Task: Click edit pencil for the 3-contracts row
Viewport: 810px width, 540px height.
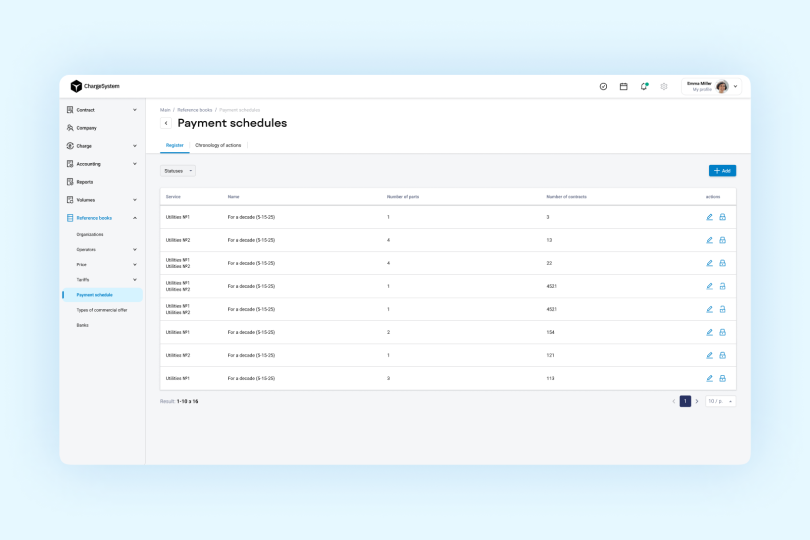Action: click(x=709, y=217)
